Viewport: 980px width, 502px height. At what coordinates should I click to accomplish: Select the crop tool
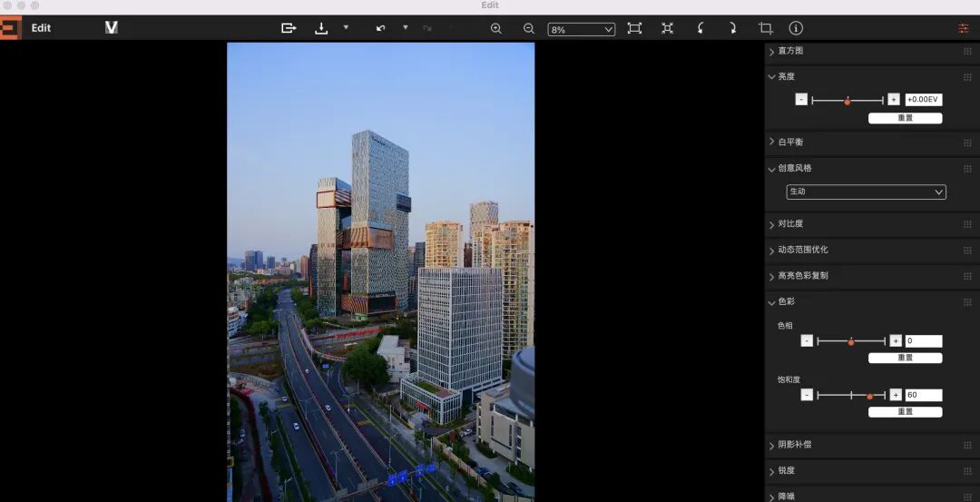[766, 28]
